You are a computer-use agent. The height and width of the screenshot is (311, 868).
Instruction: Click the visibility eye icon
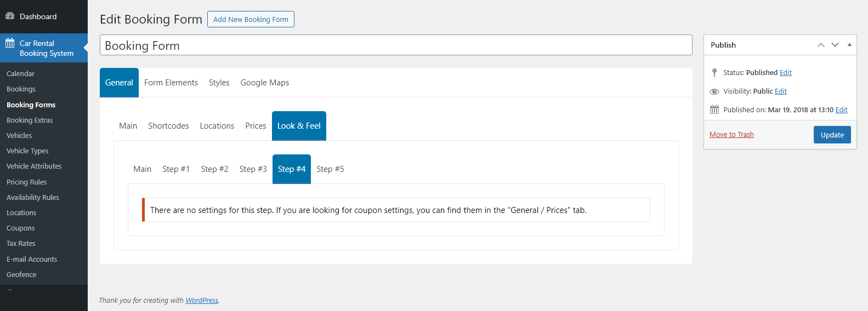714,91
